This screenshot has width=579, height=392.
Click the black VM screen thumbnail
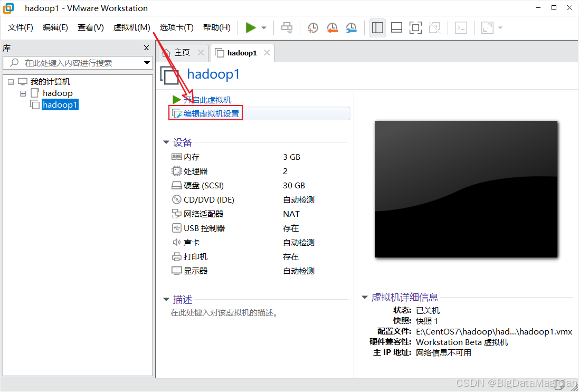tap(466, 189)
